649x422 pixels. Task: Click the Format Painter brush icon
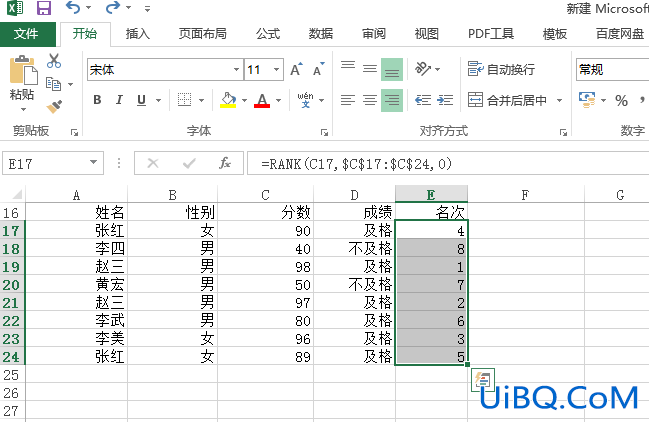point(54,106)
